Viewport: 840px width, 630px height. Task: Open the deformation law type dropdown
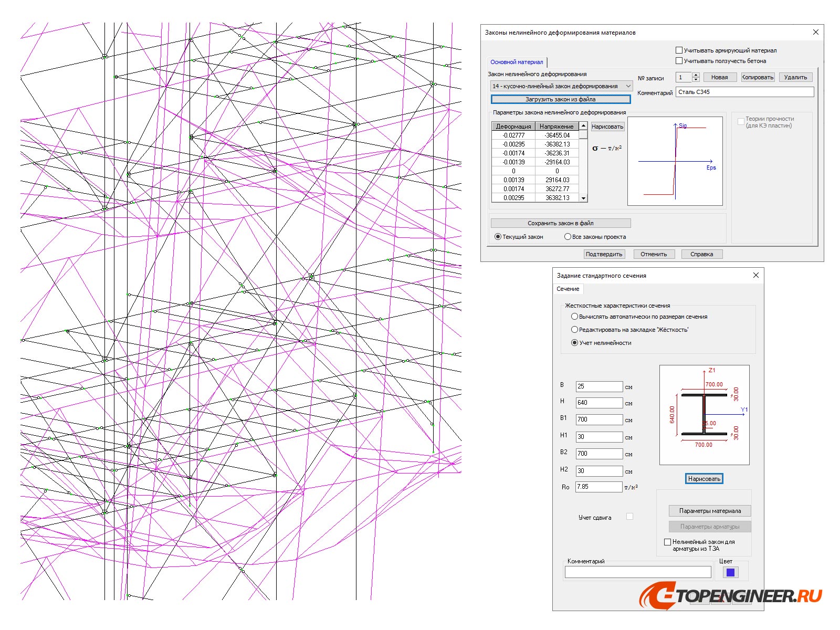tap(628, 86)
